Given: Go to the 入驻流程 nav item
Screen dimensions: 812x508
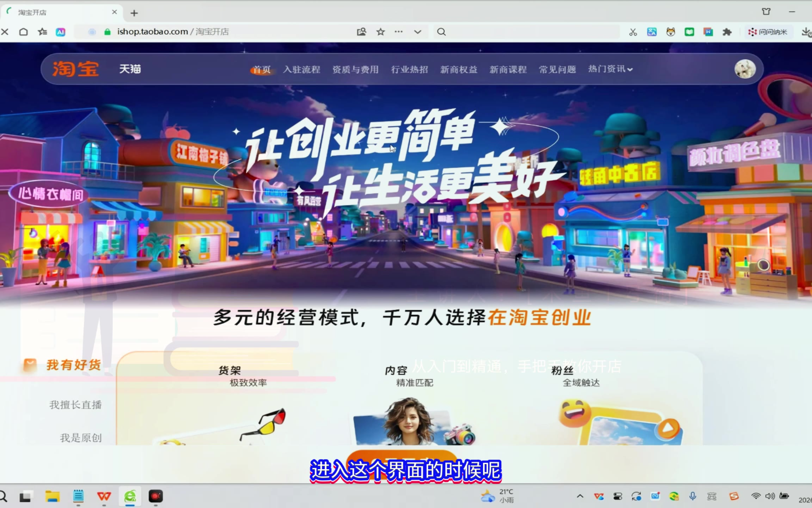Looking at the screenshot, I should [x=302, y=70].
